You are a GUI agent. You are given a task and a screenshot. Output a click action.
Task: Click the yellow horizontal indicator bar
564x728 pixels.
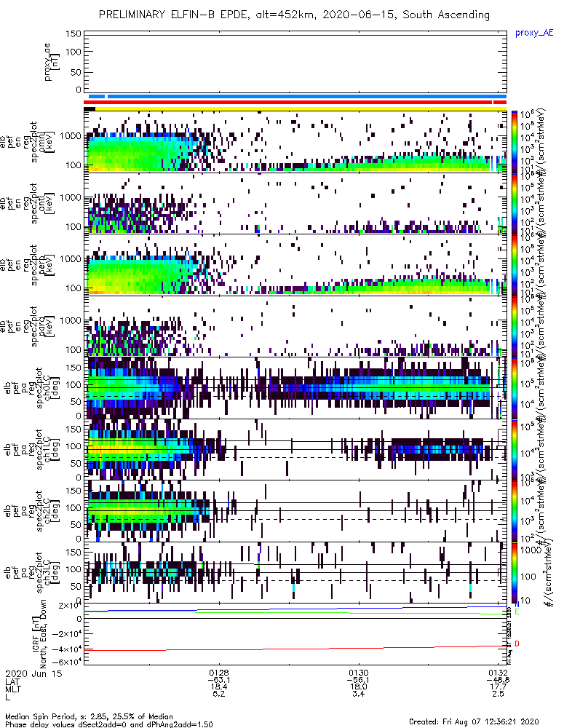pyautogui.click(x=301, y=108)
